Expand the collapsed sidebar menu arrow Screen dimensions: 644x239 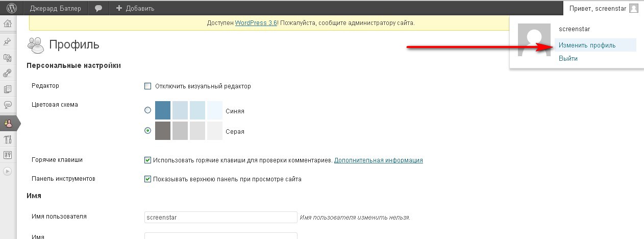tap(8, 172)
